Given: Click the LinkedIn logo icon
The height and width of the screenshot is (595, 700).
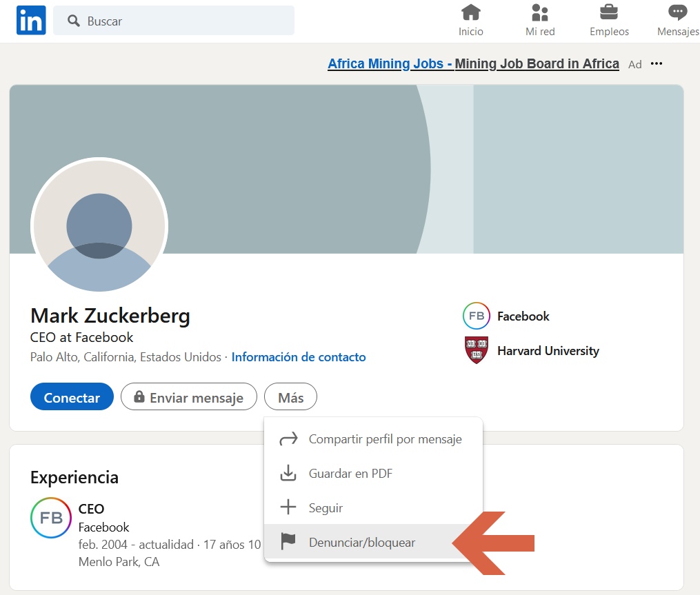Looking at the screenshot, I should [31, 20].
